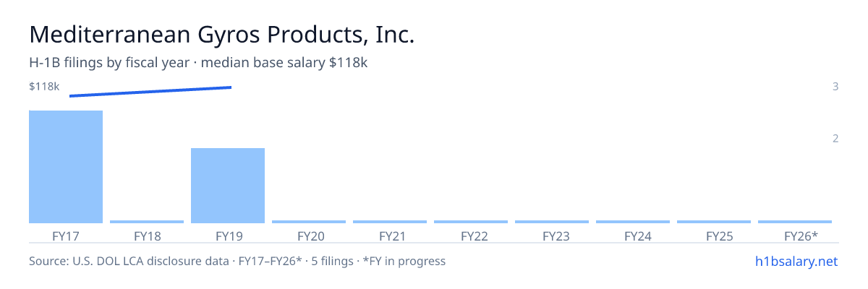Select the FY25 bar stub

click(x=714, y=222)
